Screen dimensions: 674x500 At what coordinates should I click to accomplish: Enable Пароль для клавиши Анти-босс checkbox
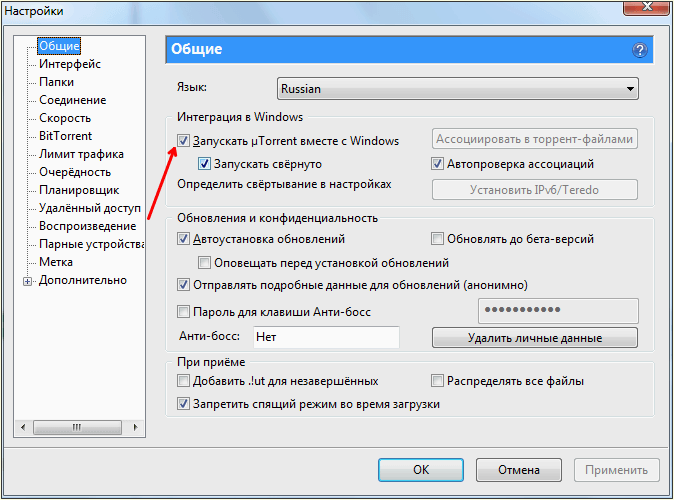(x=184, y=312)
